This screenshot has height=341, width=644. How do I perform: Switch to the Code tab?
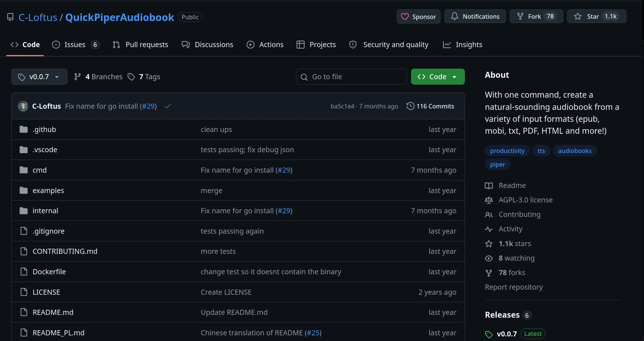pyautogui.click(x=25, y=45)
